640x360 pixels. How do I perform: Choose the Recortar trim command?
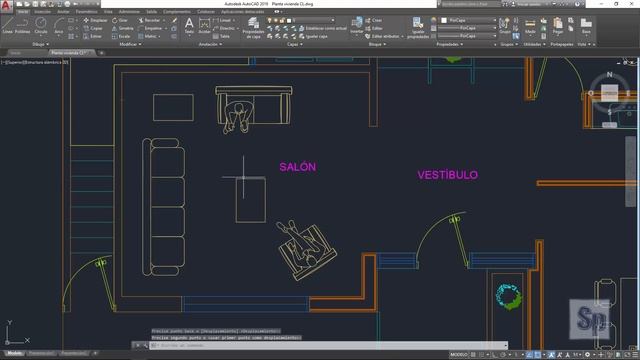click(x=149, y=20)
